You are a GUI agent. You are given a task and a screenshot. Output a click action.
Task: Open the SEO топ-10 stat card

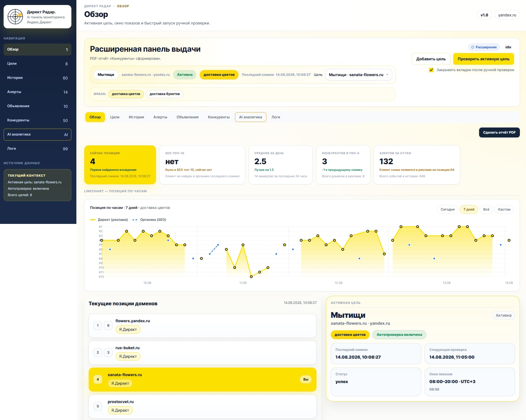(x=202, y=165)
